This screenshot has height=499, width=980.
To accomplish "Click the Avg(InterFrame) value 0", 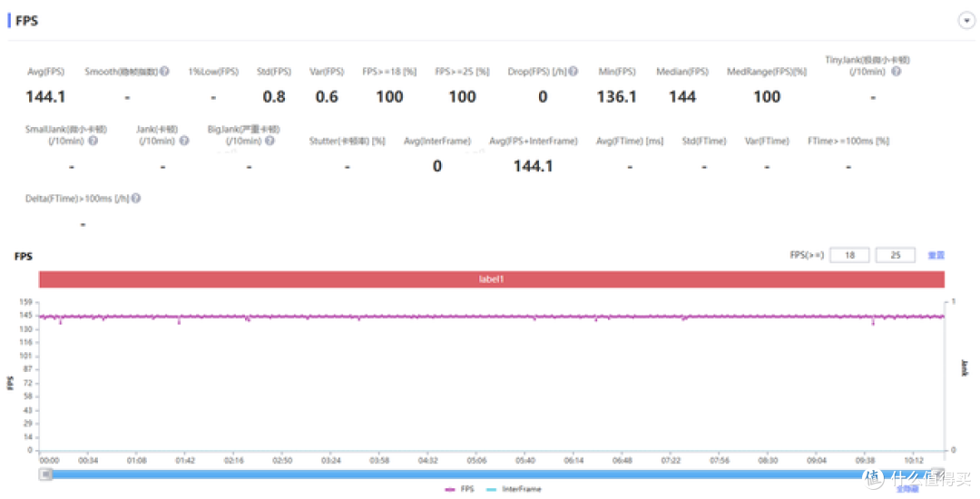I will click(436, 166).
